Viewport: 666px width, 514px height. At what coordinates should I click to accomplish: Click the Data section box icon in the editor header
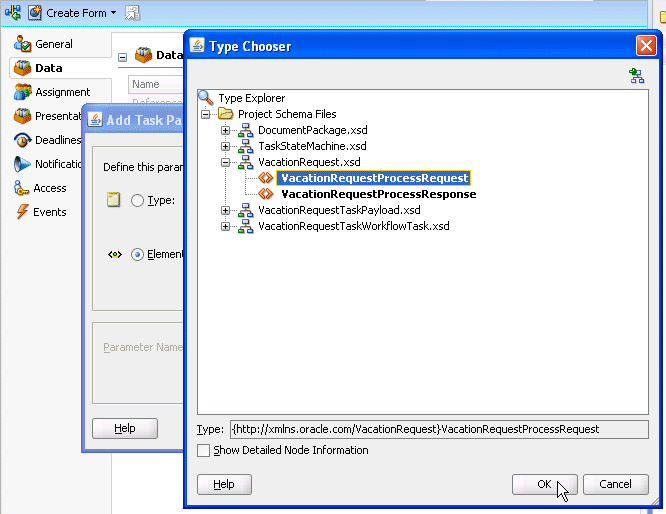tap(144, 55)
